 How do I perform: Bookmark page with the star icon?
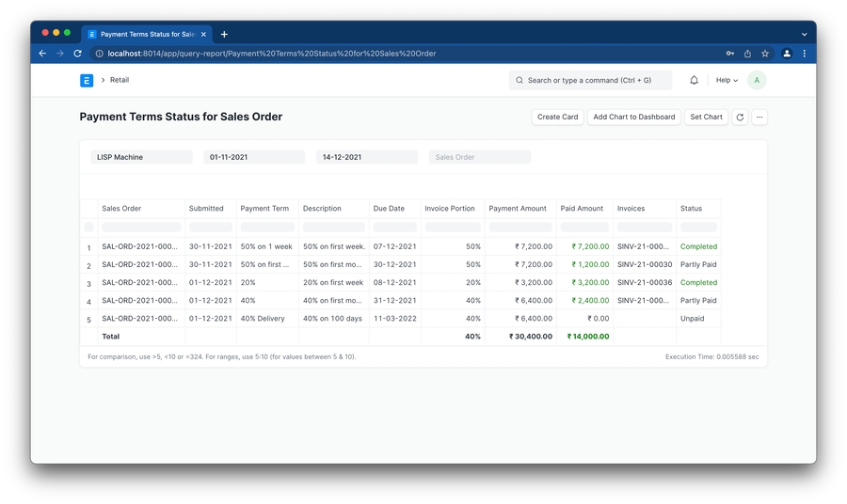(765, 54)
